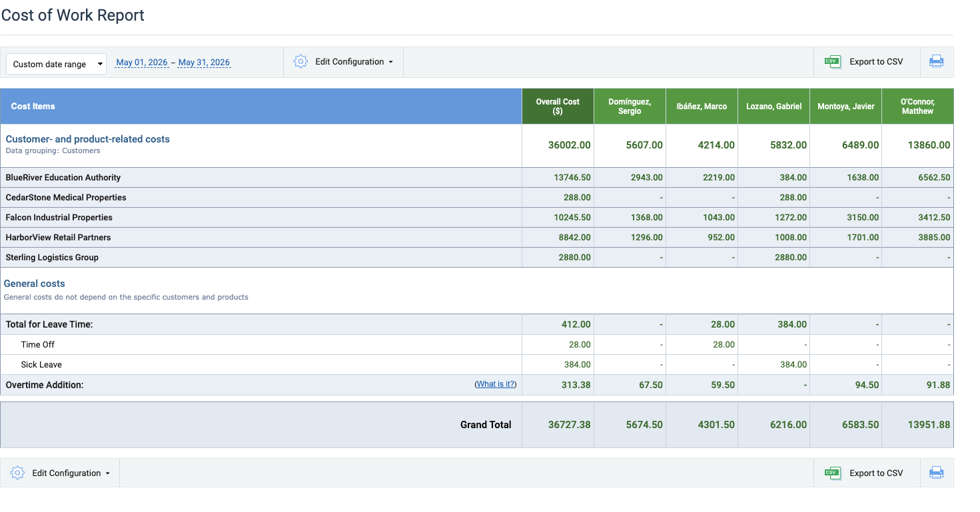Click Sterling Logistics overall cost value
The height and width of the screenshot is (512, 980).
tap(574, 258)
